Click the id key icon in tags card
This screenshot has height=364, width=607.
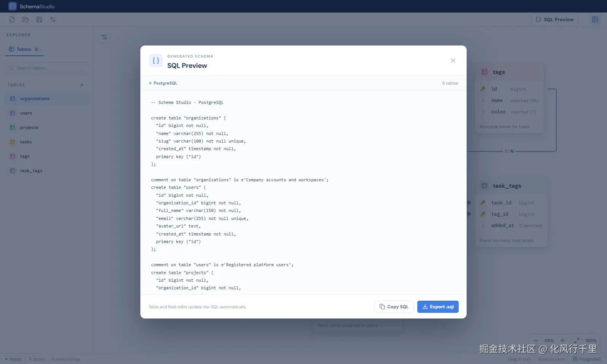[x=483, y=89]
